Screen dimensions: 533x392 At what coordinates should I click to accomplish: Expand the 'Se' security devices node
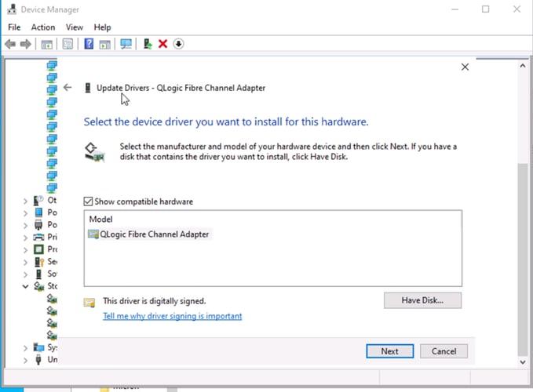25,263
